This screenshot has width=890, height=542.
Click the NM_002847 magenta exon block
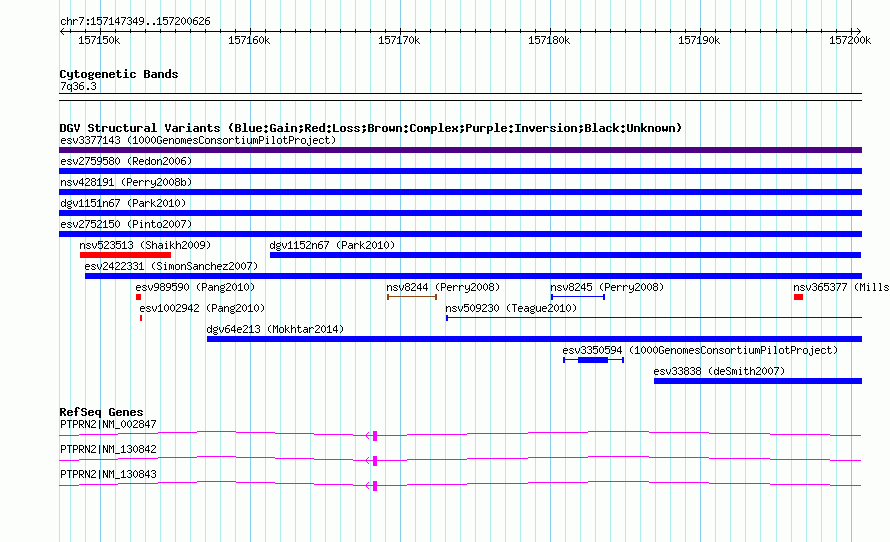click(x=375, y=436)
